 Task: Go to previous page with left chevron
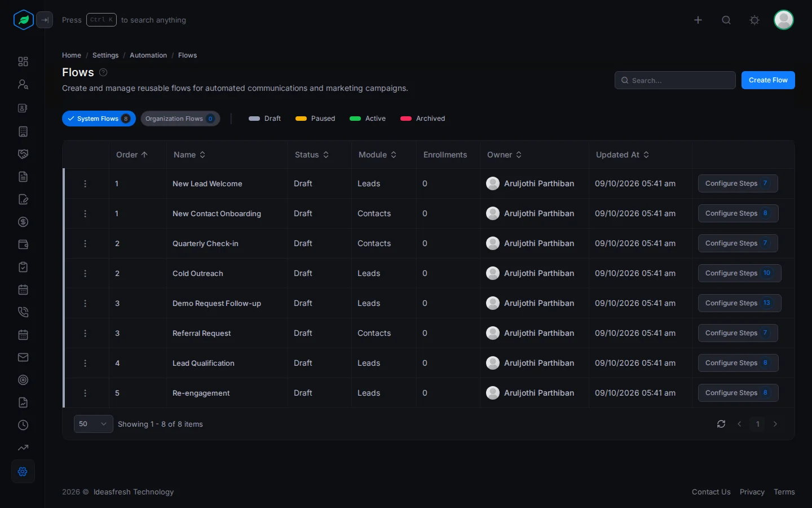[x=739, y=424]
